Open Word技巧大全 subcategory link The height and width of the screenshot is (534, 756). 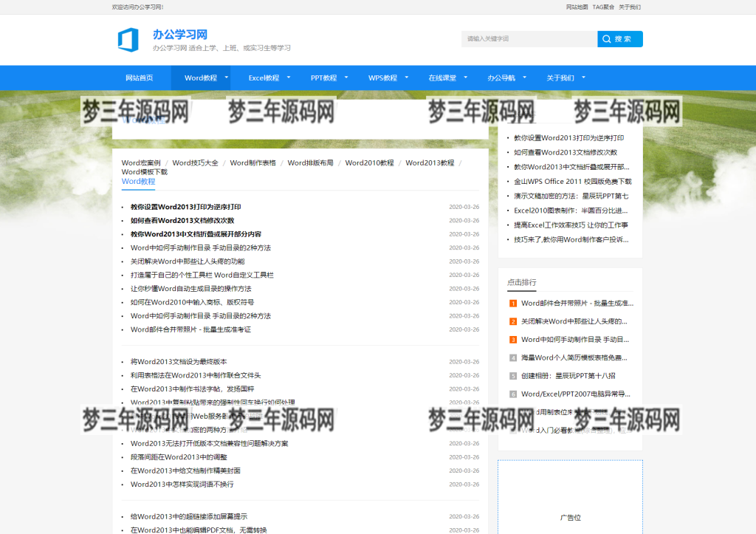195,163
